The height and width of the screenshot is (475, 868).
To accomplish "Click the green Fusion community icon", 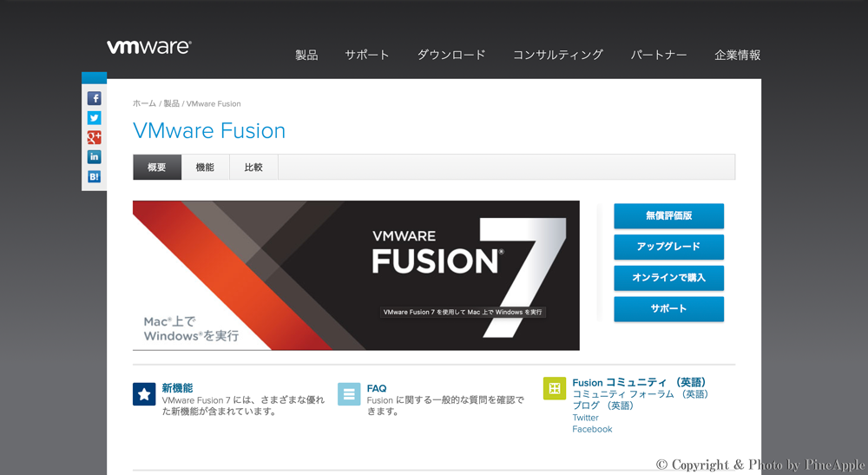I will click(554, 388).
